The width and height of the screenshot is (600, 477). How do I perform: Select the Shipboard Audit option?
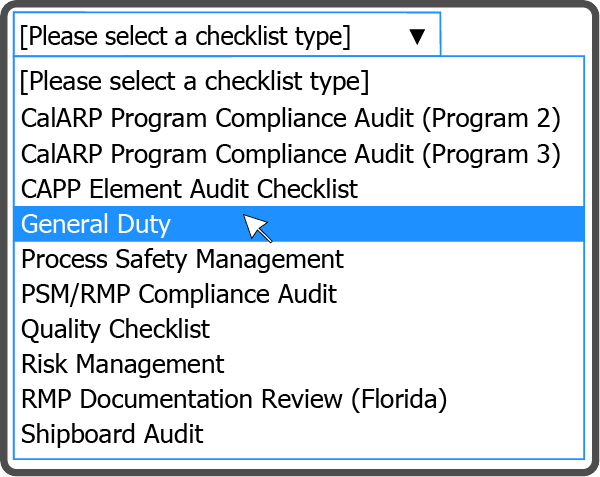[299, 434]
